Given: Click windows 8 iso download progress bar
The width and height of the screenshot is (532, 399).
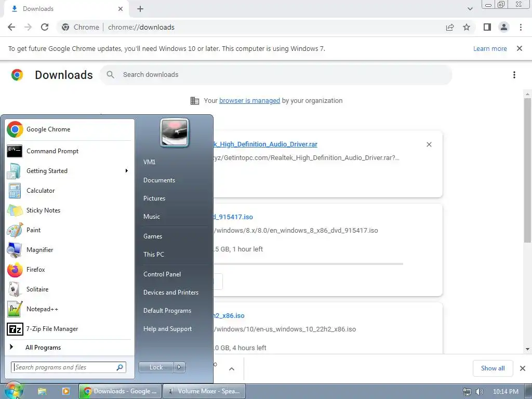Looking at the screenshot, I should (x=309, y=263).
